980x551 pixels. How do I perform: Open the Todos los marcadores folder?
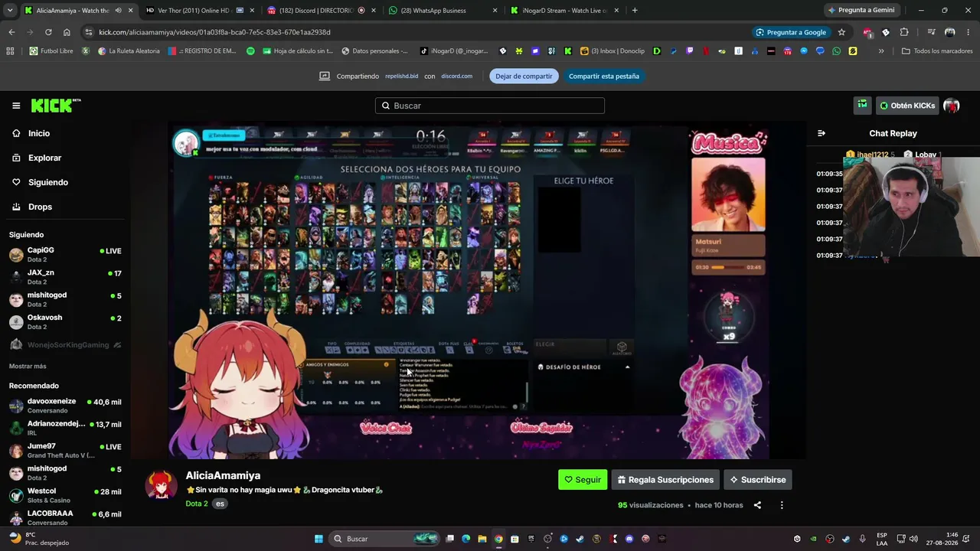click(x=937, y=51)
